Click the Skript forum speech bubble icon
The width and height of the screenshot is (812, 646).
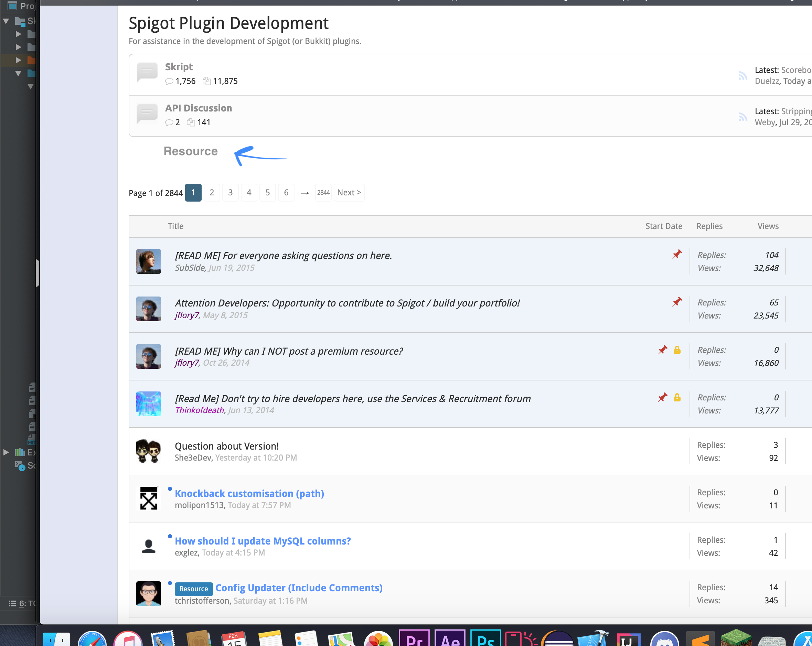coord(147,72)
